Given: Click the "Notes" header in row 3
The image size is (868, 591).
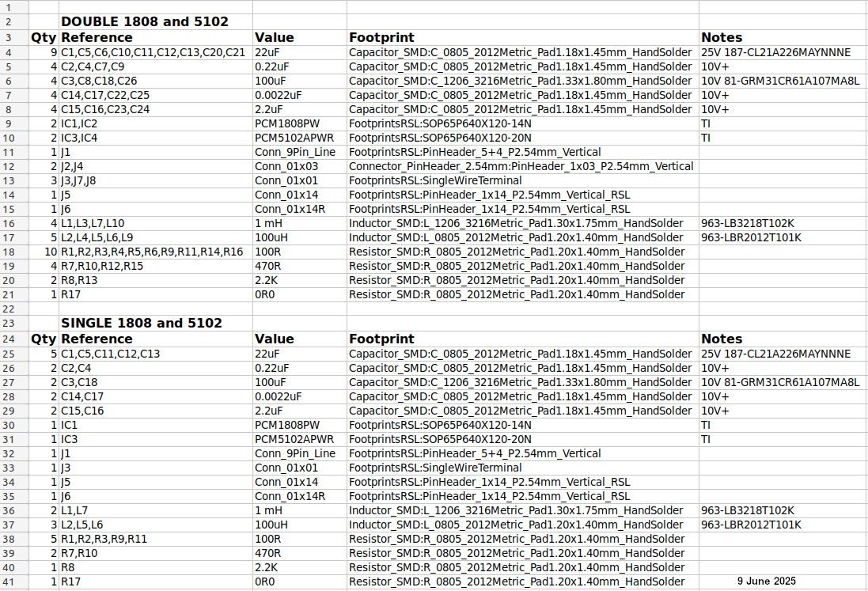Looking at the screenshot, I should (x=722, y=37).
